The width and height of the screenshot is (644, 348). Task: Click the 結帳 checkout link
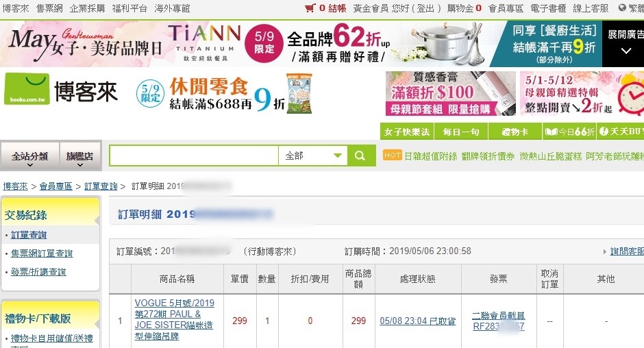[337, 8]
